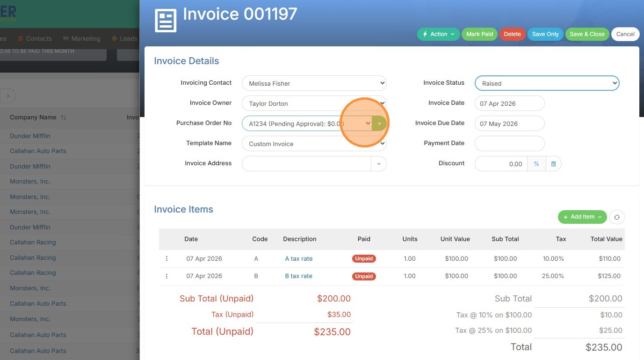
Task: Open row menu for B tax rate item
Action: pyautogui.click(x=166, y=276)
